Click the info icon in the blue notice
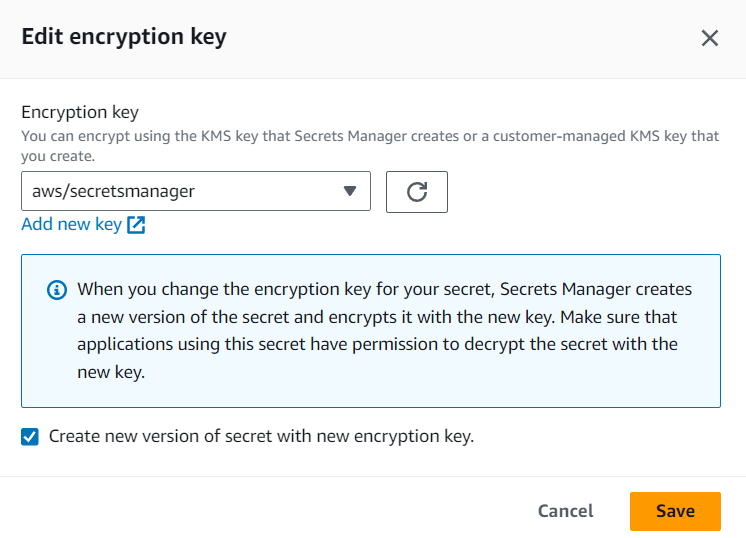Image resolution: width=746 pixels, height=538 pixels. (x=57, y=290)
